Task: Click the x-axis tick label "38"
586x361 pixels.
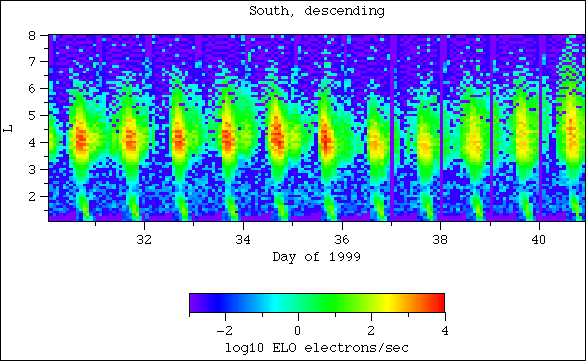Action: pos(440,240)
